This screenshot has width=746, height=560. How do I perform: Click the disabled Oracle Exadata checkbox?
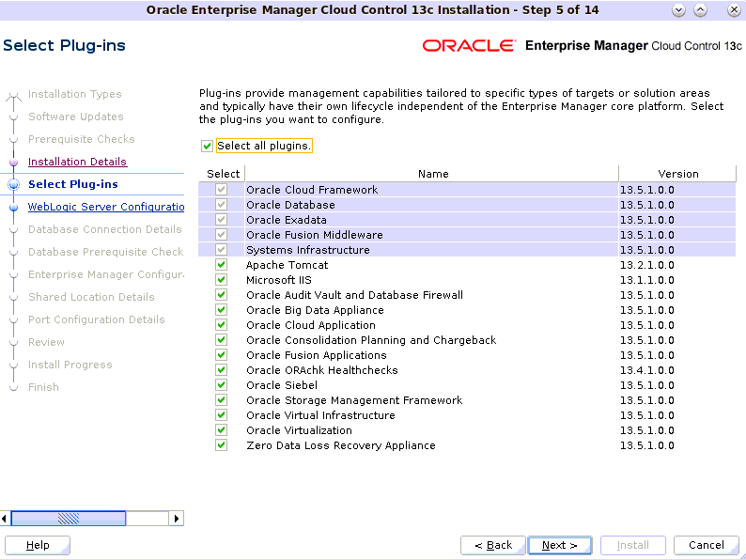(221, 220)
